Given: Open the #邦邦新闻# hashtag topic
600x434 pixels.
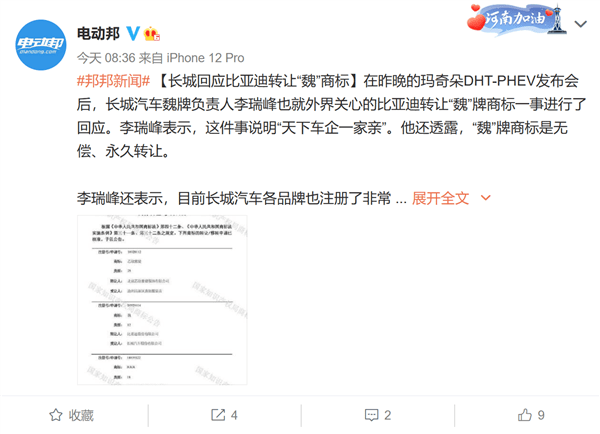Looking at the screenshot, I should point(113,81).
